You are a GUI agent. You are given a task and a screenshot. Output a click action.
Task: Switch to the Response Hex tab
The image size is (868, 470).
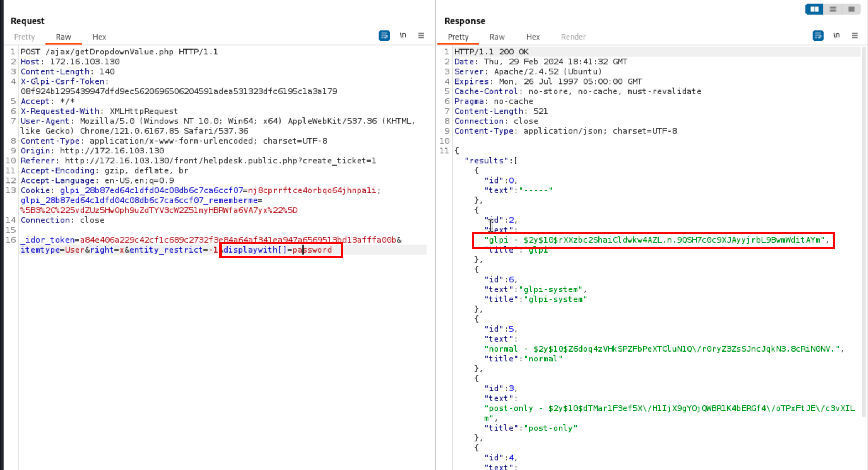click(533, 37)
